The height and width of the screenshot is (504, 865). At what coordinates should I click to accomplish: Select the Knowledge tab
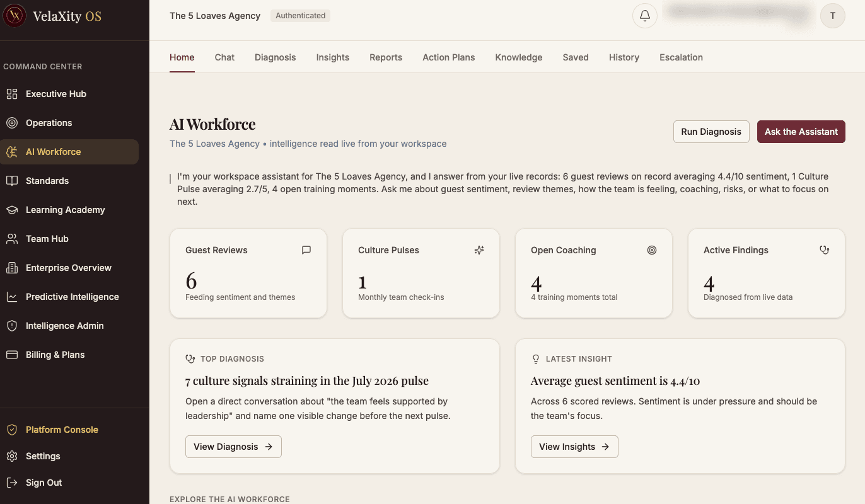click(x=519, y=57)
